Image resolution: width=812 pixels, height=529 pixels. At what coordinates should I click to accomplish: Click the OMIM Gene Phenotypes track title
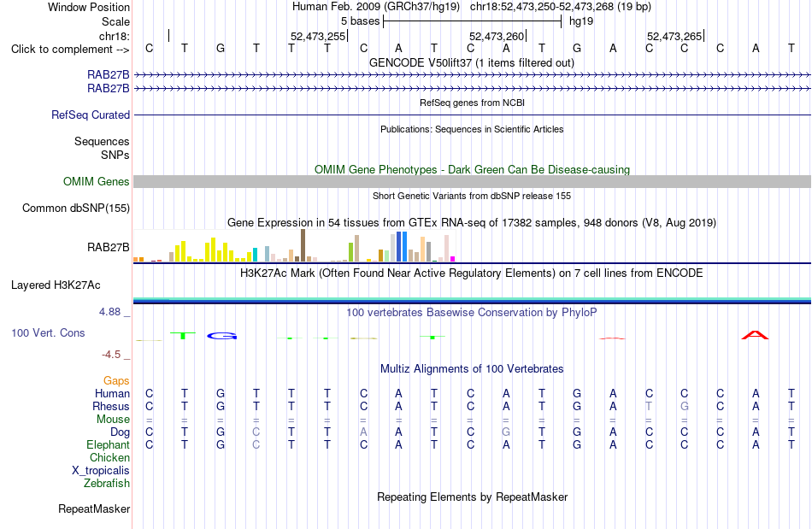pyautogui.click(x=473, y=170)
